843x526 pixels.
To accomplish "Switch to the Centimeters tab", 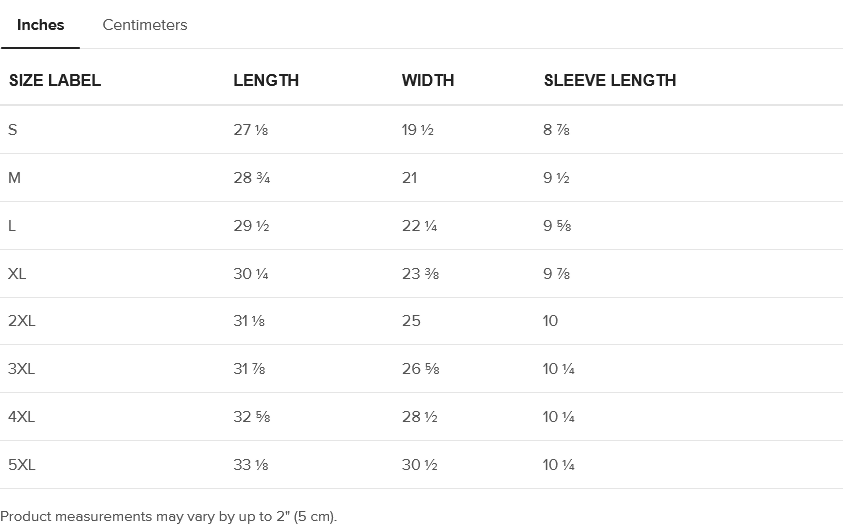I will 144,25.
